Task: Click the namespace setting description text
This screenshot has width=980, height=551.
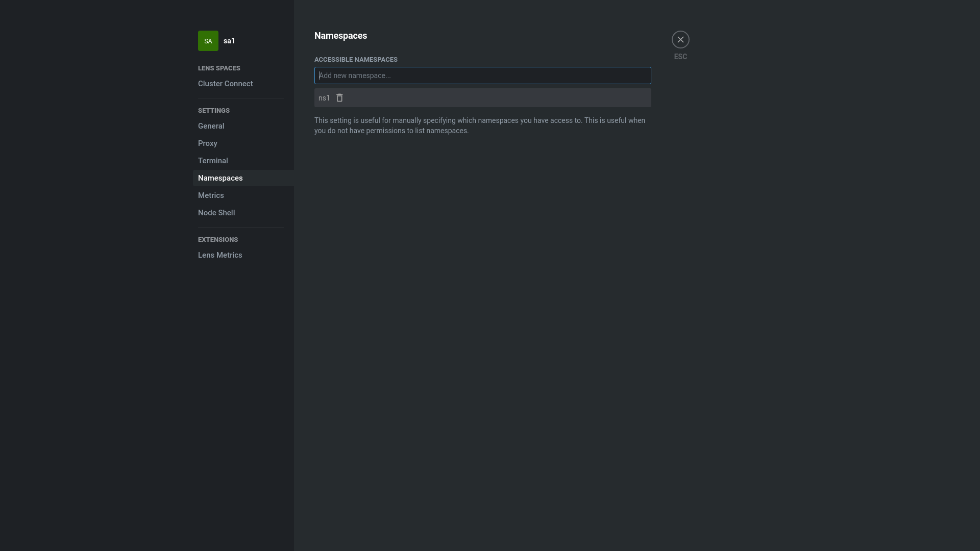Action: pos(480,126)
